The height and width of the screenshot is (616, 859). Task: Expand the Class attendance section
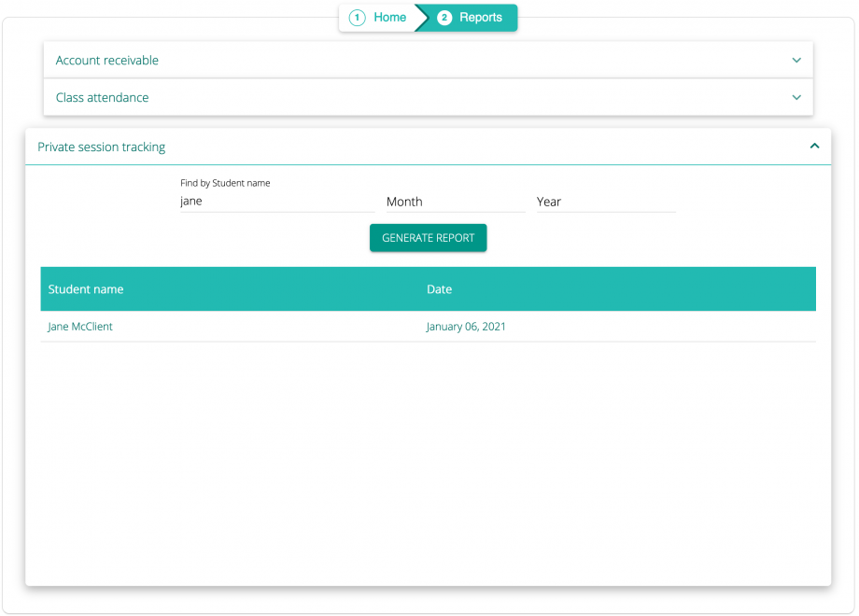click(x=102, y=97)
